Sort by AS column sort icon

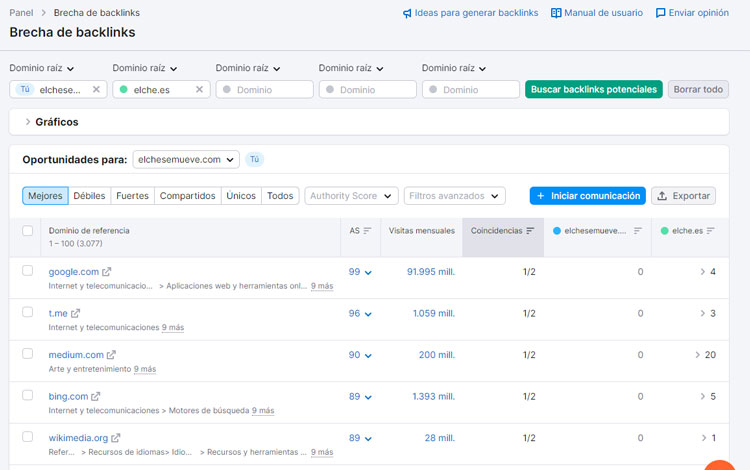367,230
